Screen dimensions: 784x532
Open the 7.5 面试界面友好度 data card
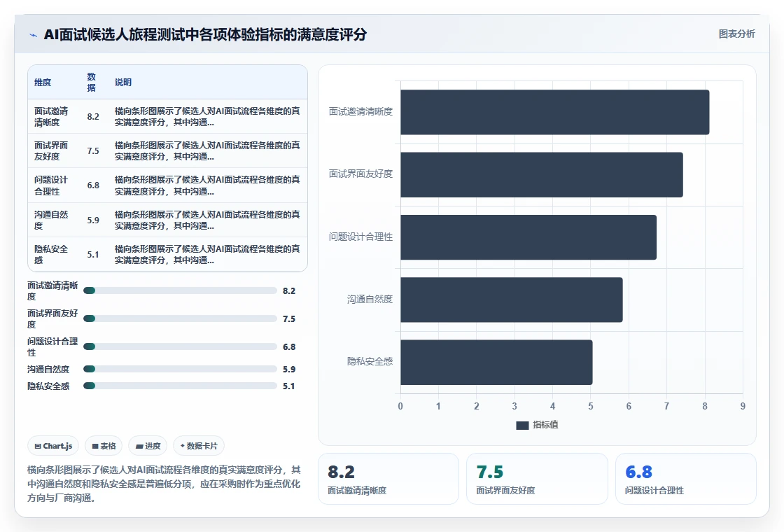click(537, 479)
